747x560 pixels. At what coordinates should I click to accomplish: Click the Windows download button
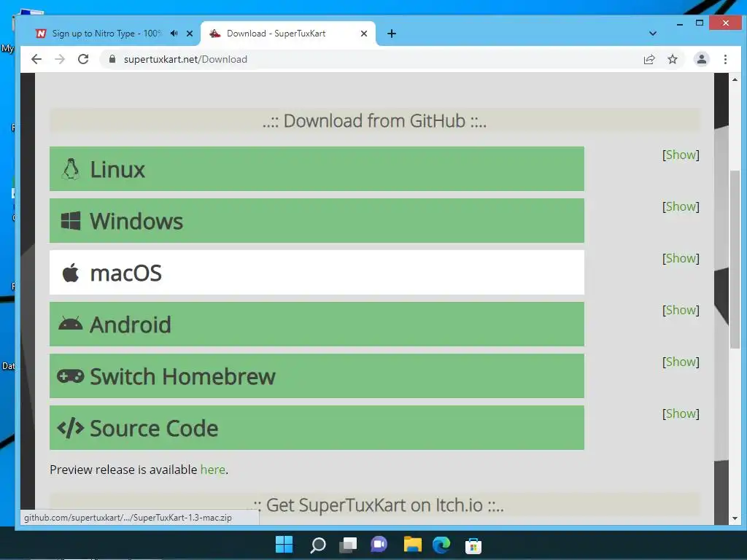point(317,221)
